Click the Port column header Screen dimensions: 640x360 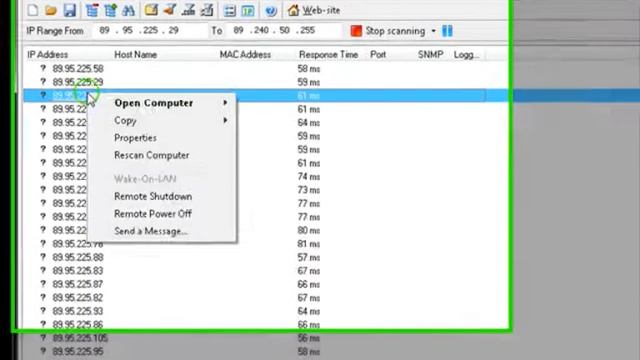point(378,55)
